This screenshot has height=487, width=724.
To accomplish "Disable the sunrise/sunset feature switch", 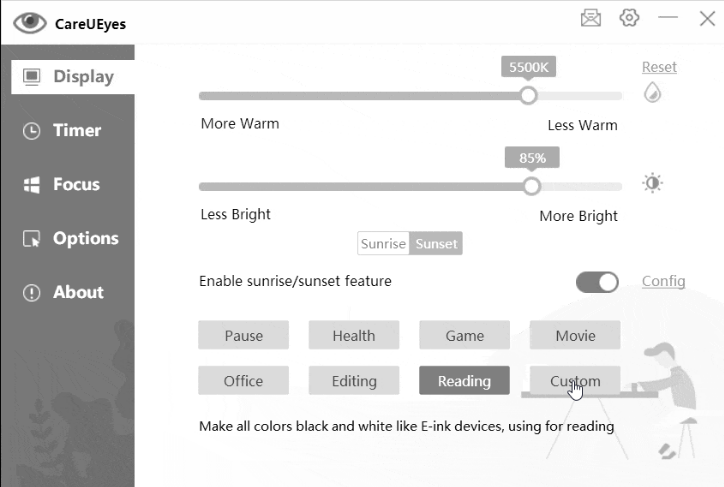I will pos(597,282).
